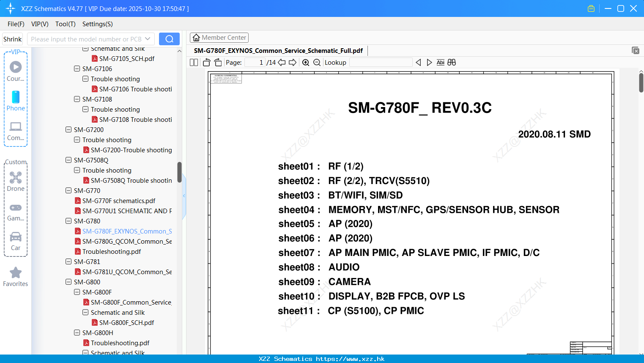Click the model number search field
This screenshot has width=644, height=363.
tap(86, 39)
